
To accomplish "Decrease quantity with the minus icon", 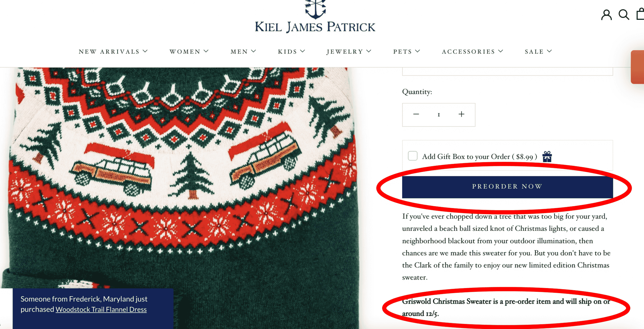I will point(416,114).
